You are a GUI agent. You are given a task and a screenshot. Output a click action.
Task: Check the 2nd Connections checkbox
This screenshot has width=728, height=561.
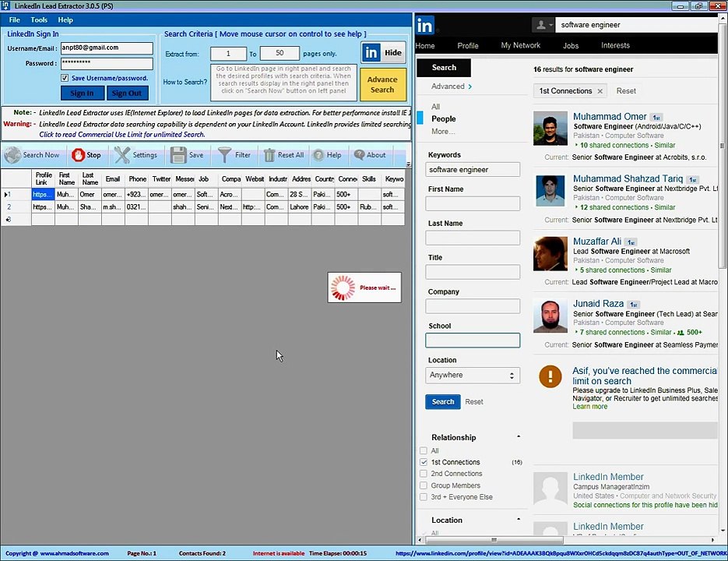(x=424, y=474)
